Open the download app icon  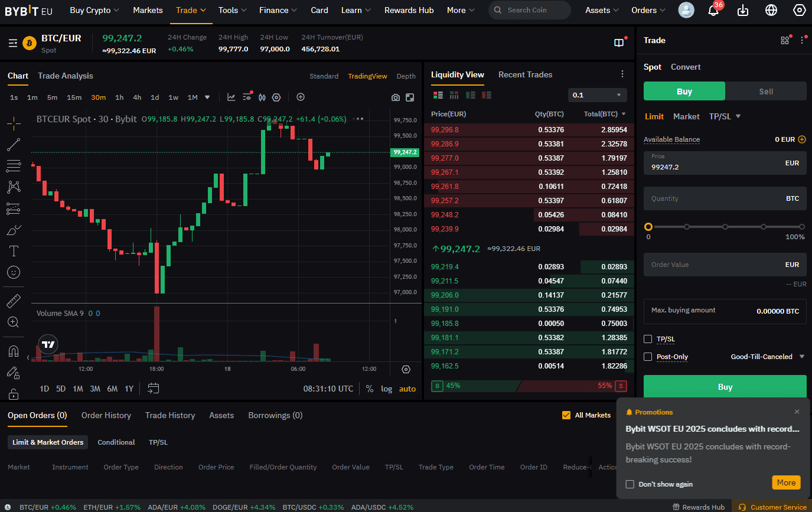point(743,10)
